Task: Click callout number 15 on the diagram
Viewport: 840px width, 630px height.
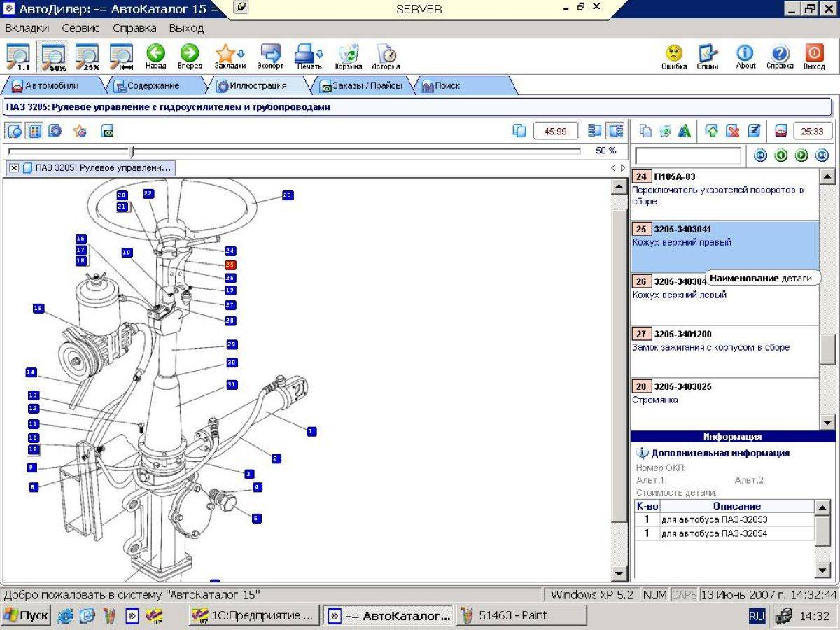Action: (38, 308)
